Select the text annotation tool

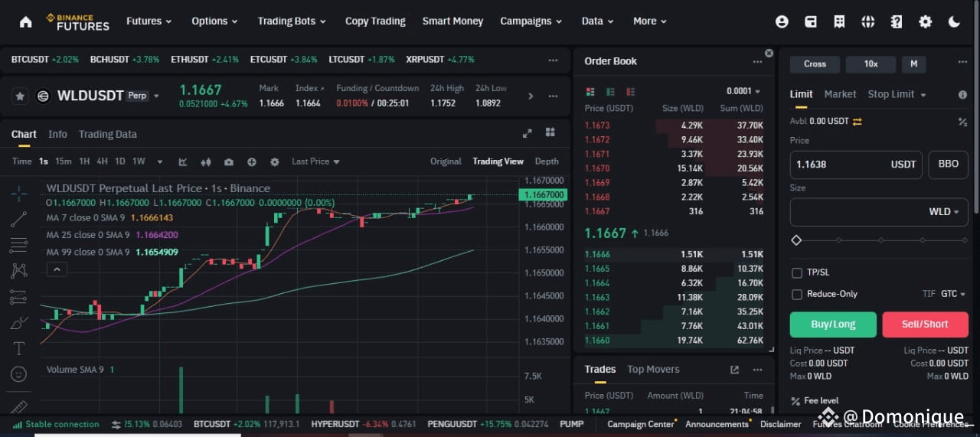(19, 348)
